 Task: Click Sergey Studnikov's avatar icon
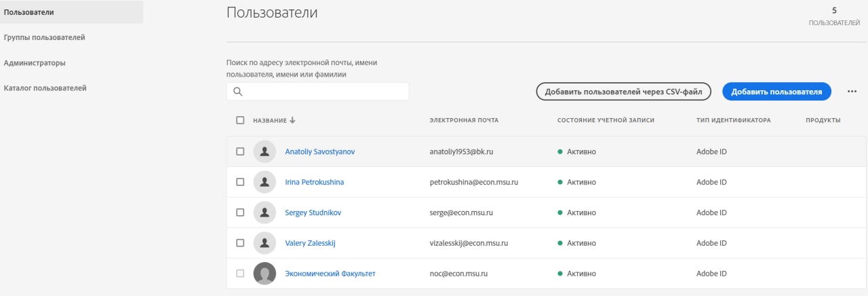click(264, 212)
